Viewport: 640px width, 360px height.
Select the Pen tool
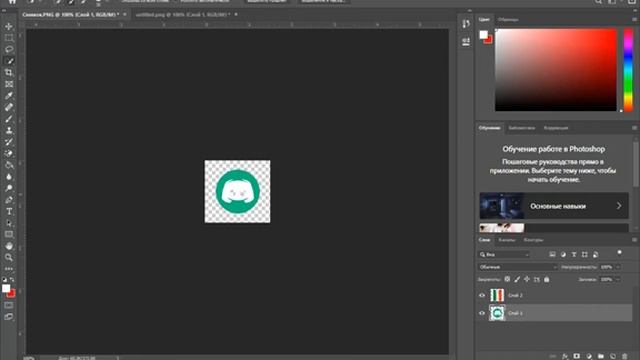pyautogui.click(x=9, y=200)
